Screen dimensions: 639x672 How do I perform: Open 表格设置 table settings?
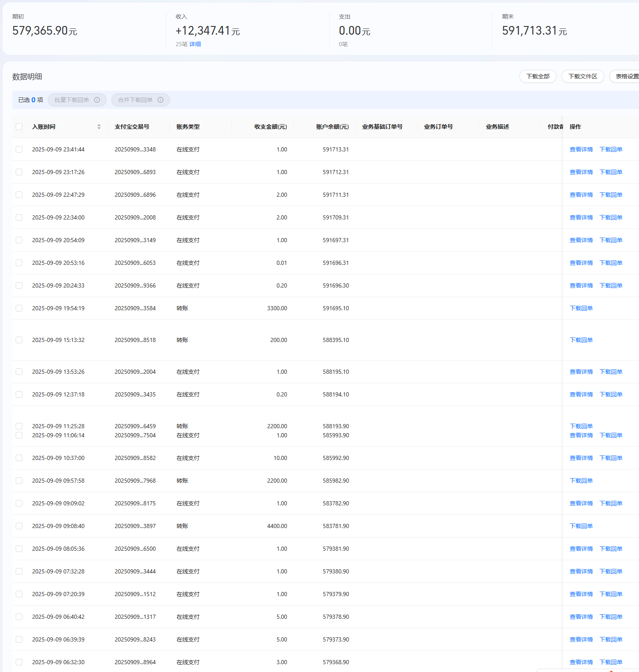click(x=626, y=76)
